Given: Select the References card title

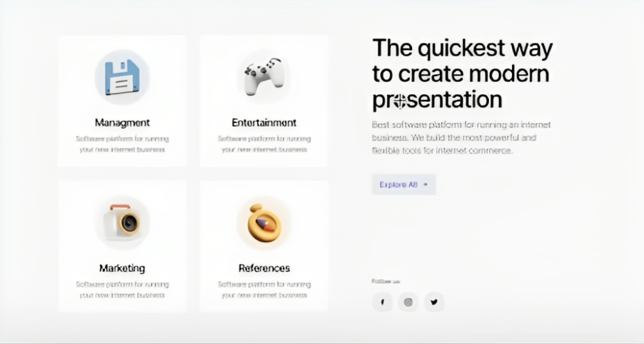Looking at the screenshot, I should [x=264, y=269].
